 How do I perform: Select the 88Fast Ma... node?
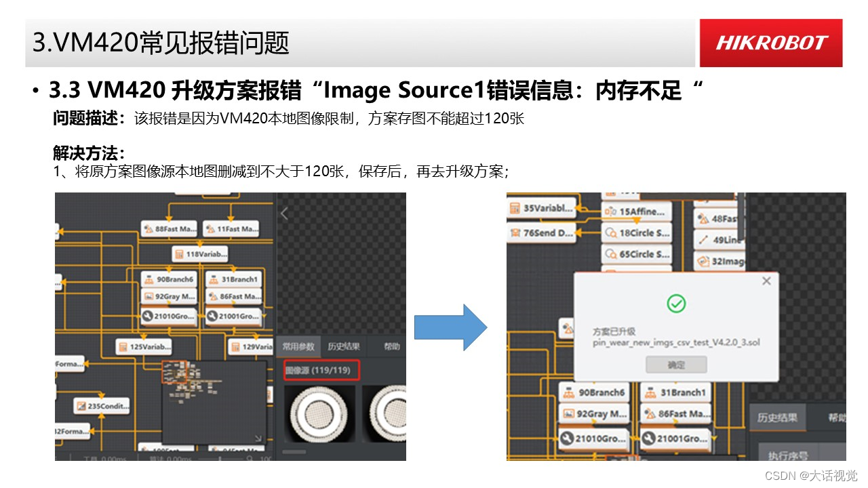pyautogui.click(x=169, y=228)
